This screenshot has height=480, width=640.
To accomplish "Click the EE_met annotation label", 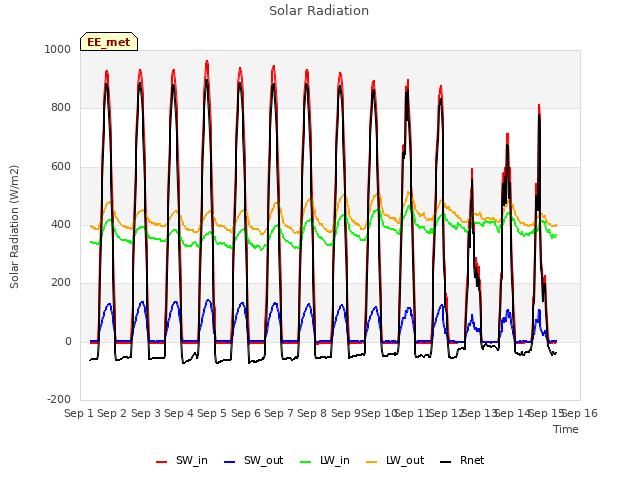I will pos(109,42).
